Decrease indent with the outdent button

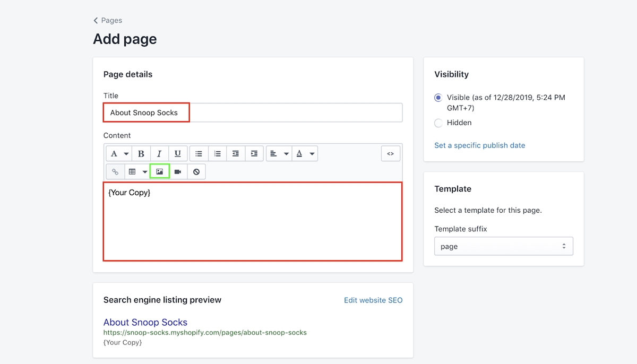[x=236, y=154]
